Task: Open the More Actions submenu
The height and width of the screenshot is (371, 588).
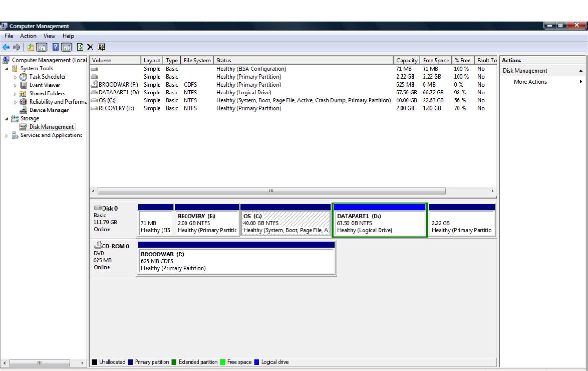Action: click(x=542, y=82)
